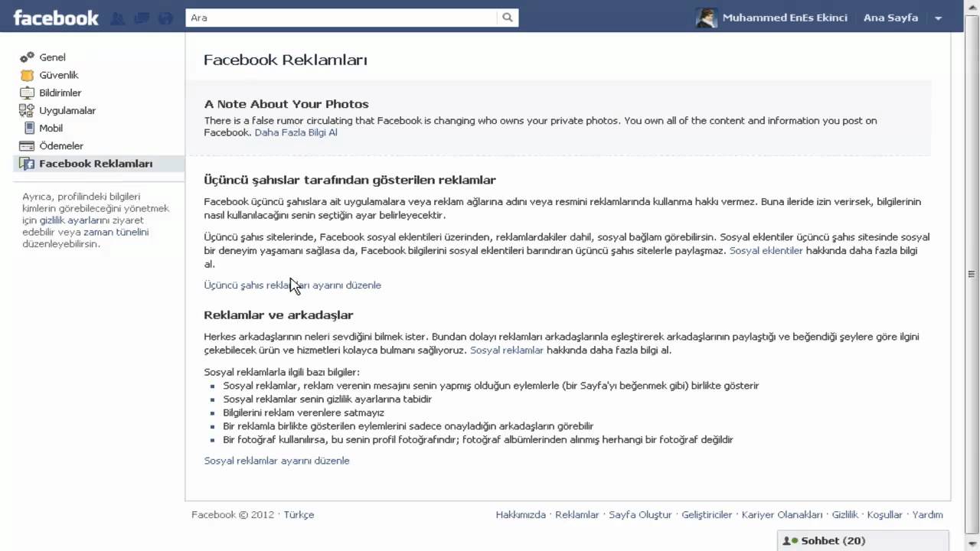Open Koşullar footer link
The height and width of the screenshot is (551, 980).
click(884, 515)
